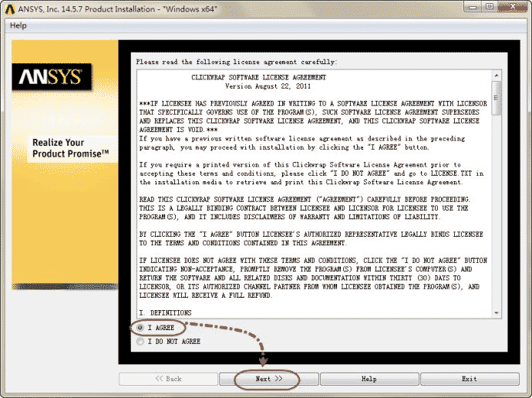Close the installer window
Image resolution: width=532 pixels, height=398 pixels.
point(513,6)
